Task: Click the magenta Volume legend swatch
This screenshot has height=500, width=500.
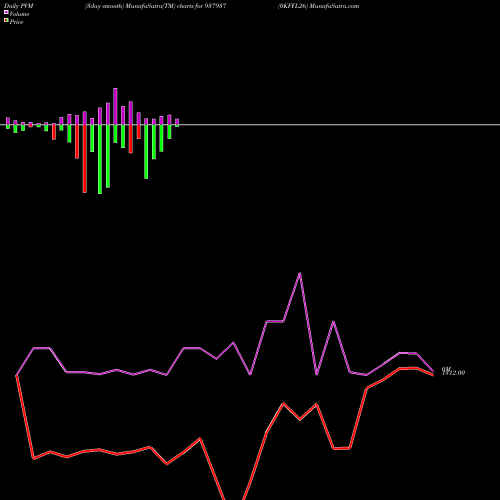Action: click(6, 12)
